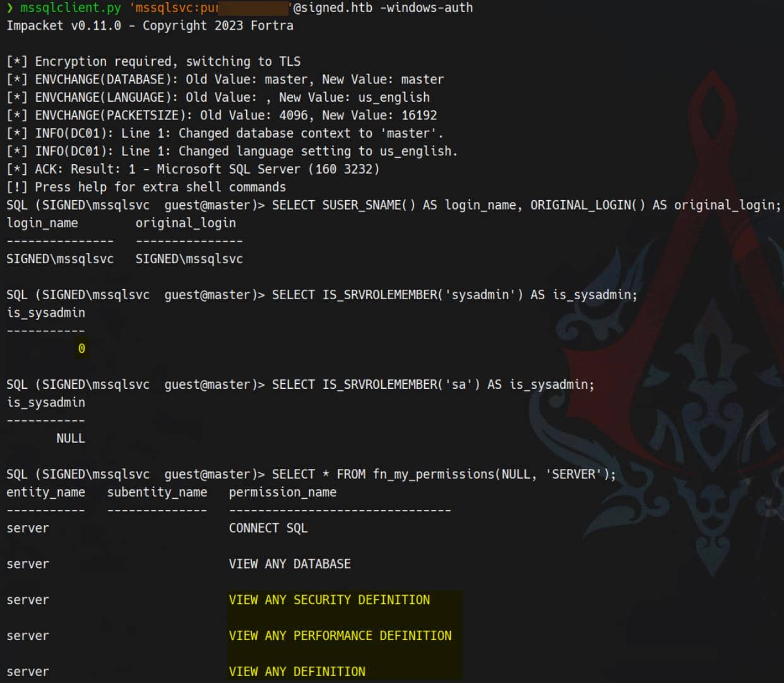Select SIGNED\mssqlsvc value under login_name
784x683 pixels.
point(60,259)
